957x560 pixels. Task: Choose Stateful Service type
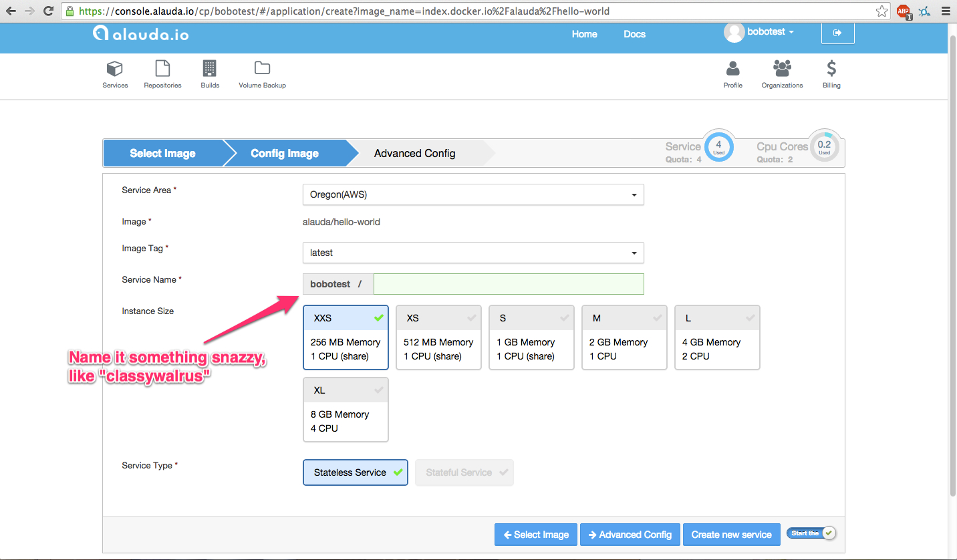tap(464, 472)
